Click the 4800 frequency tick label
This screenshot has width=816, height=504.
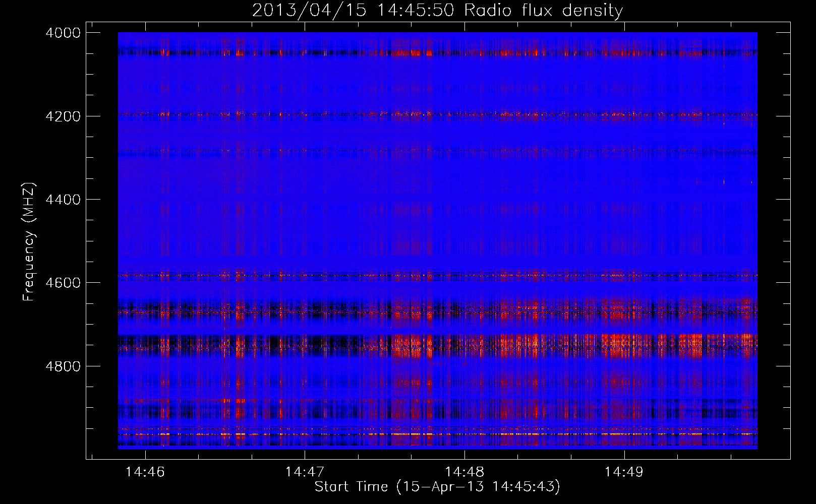(x=63, y=366)
